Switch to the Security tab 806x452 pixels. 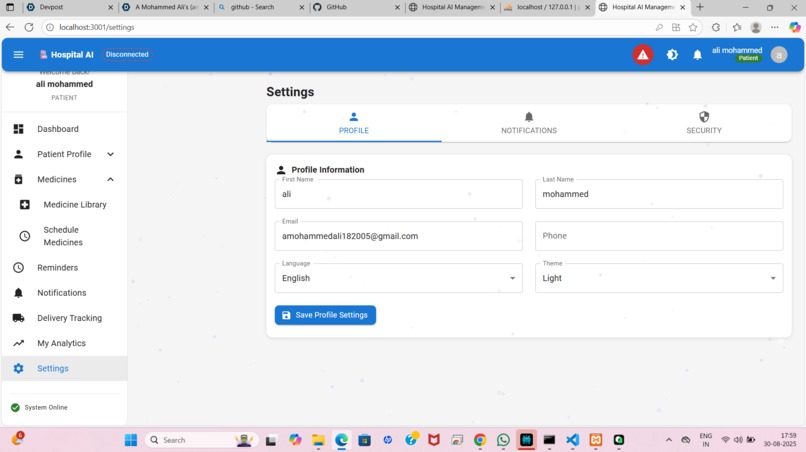click(x=704, y=123)
